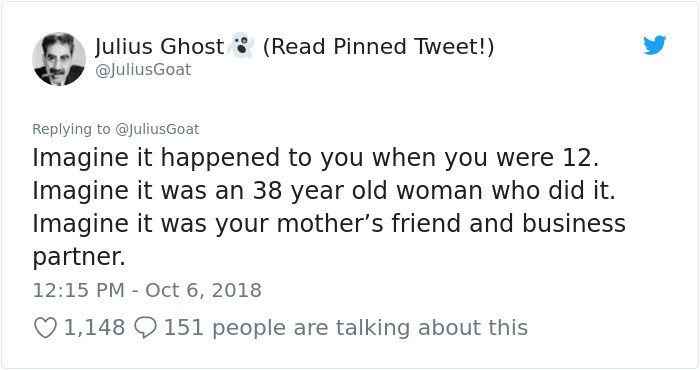Visit the @JuliusGoat handle below the name
This screenshot has width=700, height=370.
[x=143, y=70]
